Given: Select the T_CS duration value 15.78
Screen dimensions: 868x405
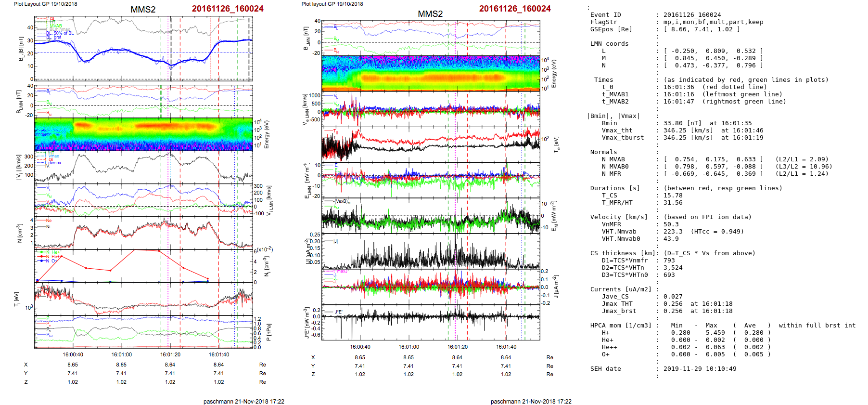Looking at the screenshot, I should (673, 196).
